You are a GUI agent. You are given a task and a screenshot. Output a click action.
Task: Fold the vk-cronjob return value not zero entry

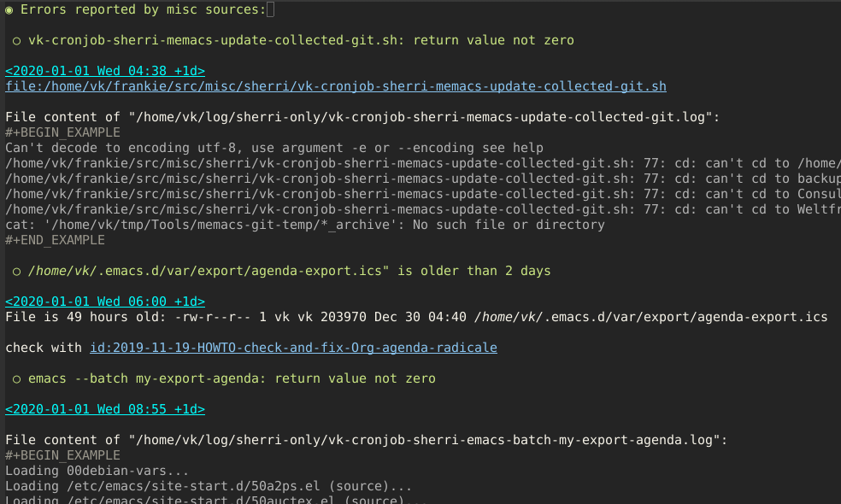(x=299, y=39)
